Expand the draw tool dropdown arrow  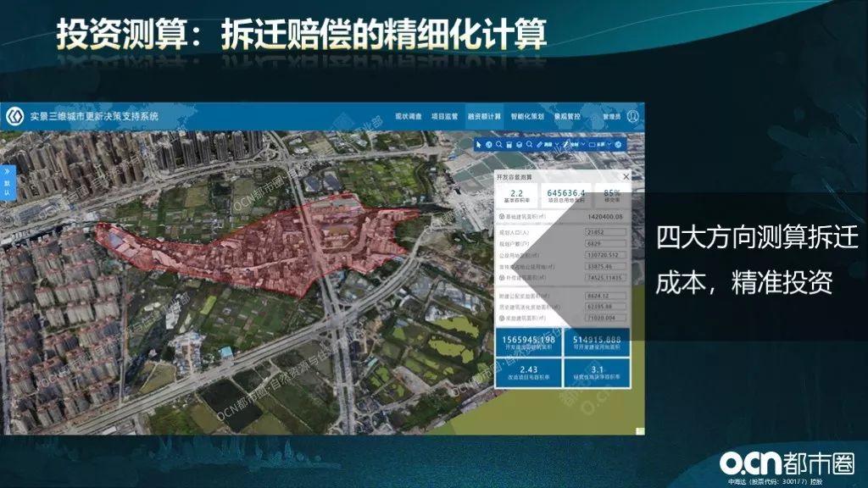(x=583, y=144)
